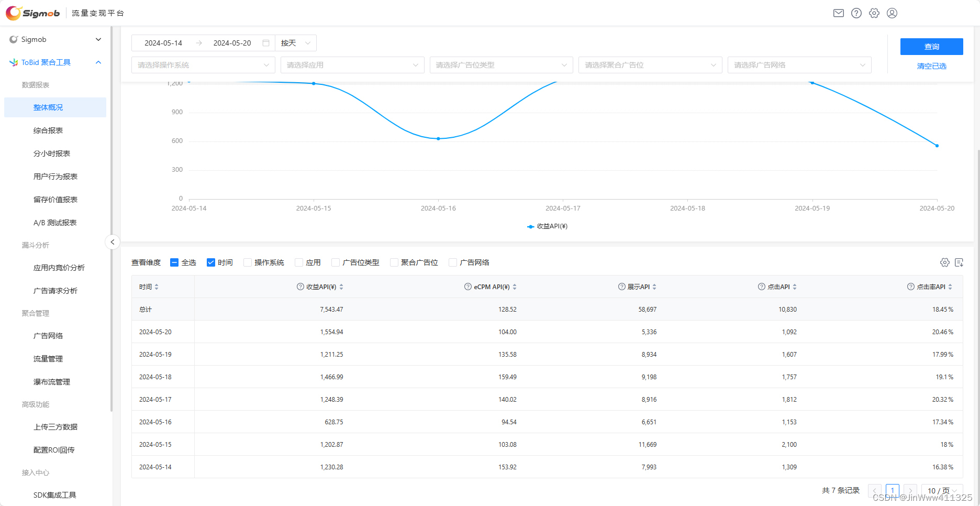Toggle the 全选 checkbox
Screen dimensions: 980x506
tap(174, 262)
